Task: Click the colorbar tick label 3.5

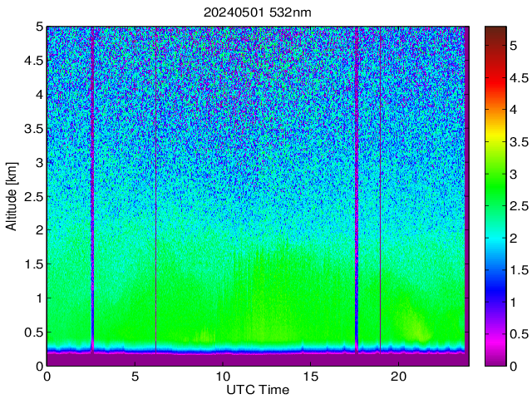Action: [x=519, y=142]
